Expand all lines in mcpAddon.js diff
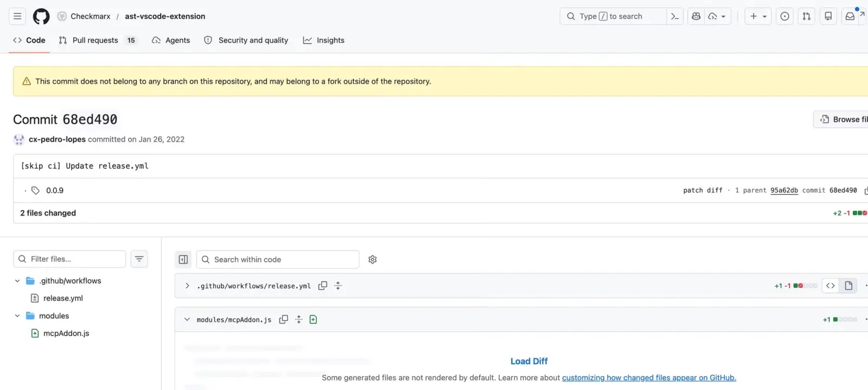The width and height of the screenshot is (868, 390). tap(299, 319)
